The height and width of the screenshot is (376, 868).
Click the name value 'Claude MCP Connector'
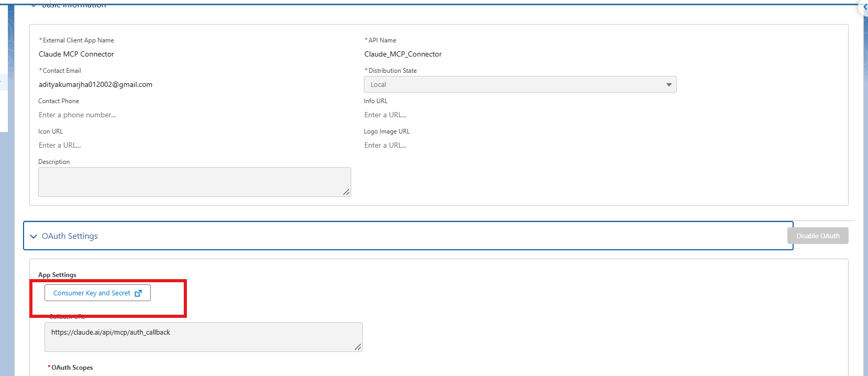pos(76,54)
